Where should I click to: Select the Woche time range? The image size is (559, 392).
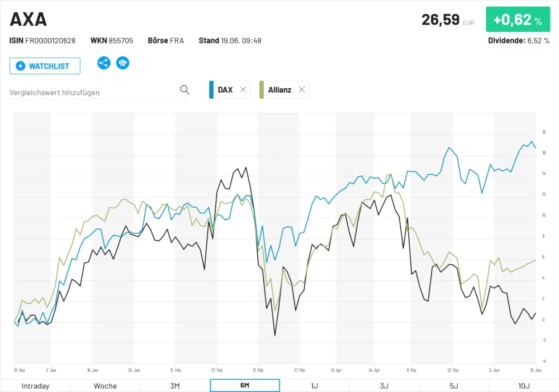pos(105,386)
